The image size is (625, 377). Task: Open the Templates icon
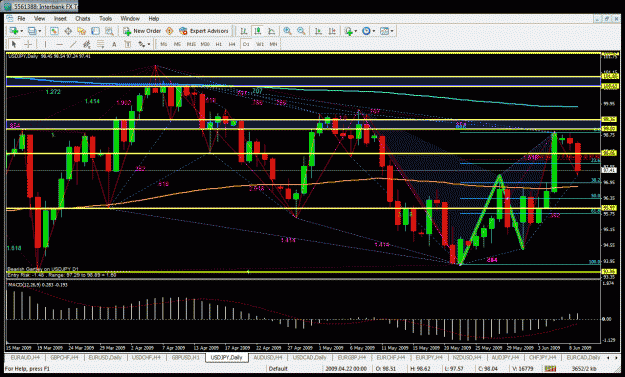click(x=385, y=31)
